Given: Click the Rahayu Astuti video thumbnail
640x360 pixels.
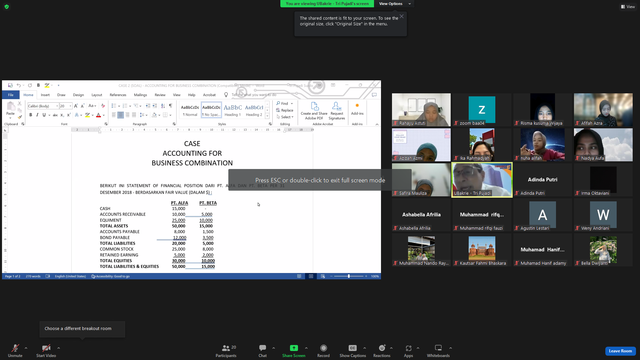Looking at the screenshot, I should [x=421, y=109].
